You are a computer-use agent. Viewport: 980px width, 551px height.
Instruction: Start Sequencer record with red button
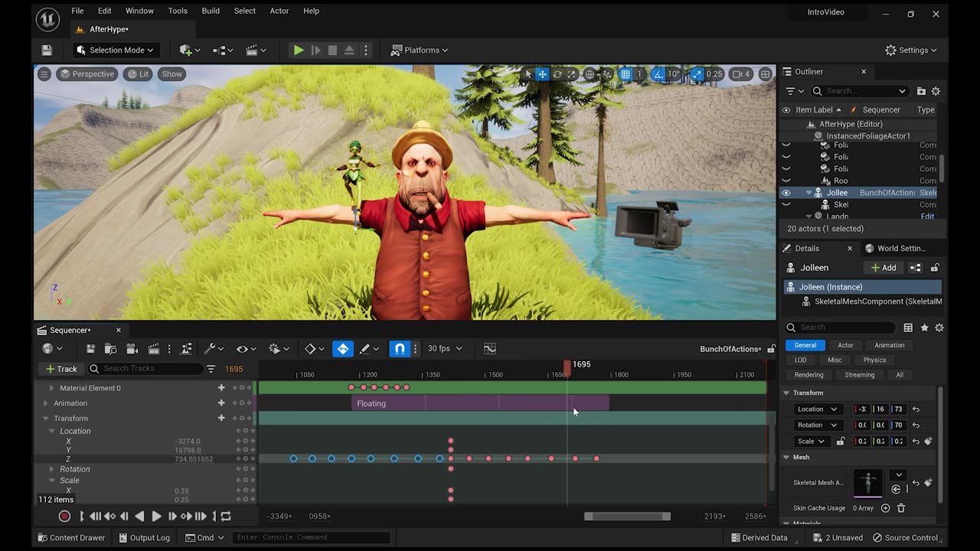coord(64,517)
